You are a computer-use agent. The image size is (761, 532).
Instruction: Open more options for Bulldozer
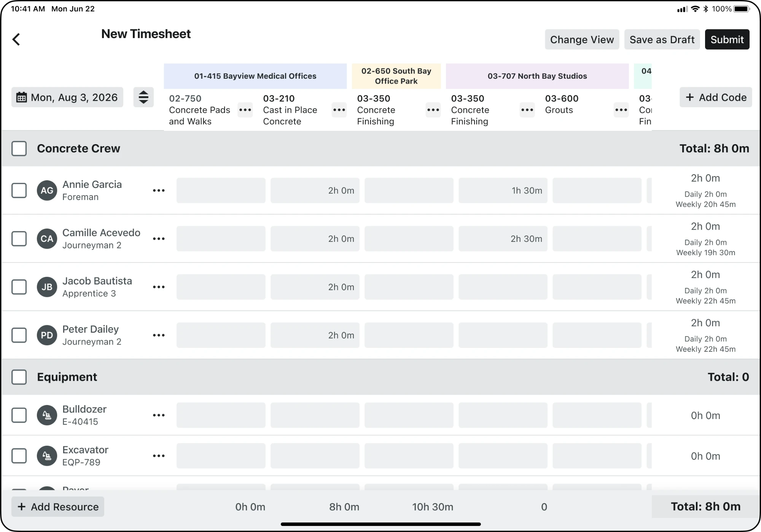coord(159,415)
